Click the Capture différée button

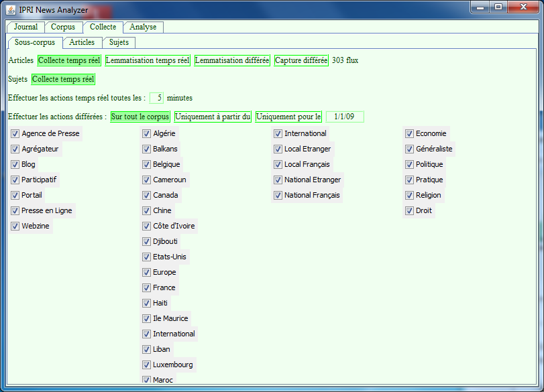click(301, 60)
